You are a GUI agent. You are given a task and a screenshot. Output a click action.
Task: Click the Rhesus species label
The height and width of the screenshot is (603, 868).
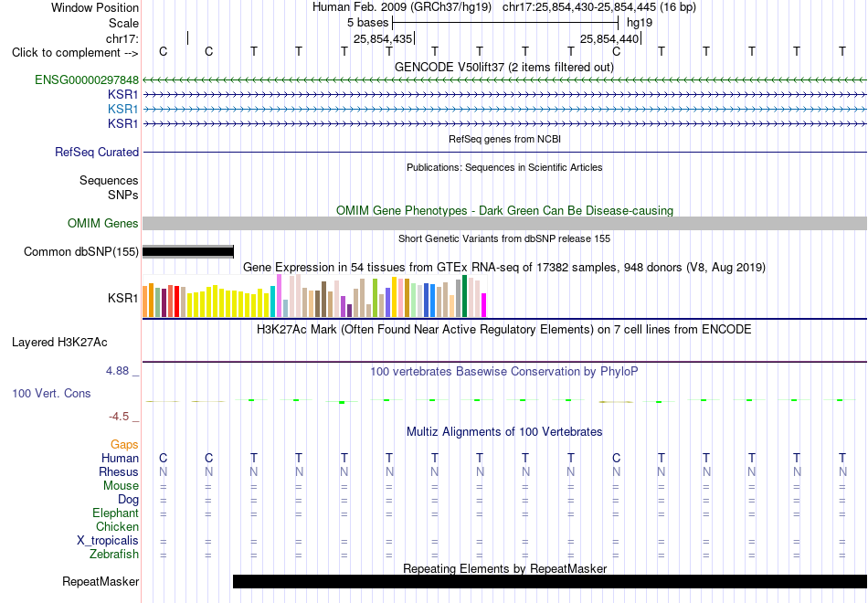[x=119, y=471]
